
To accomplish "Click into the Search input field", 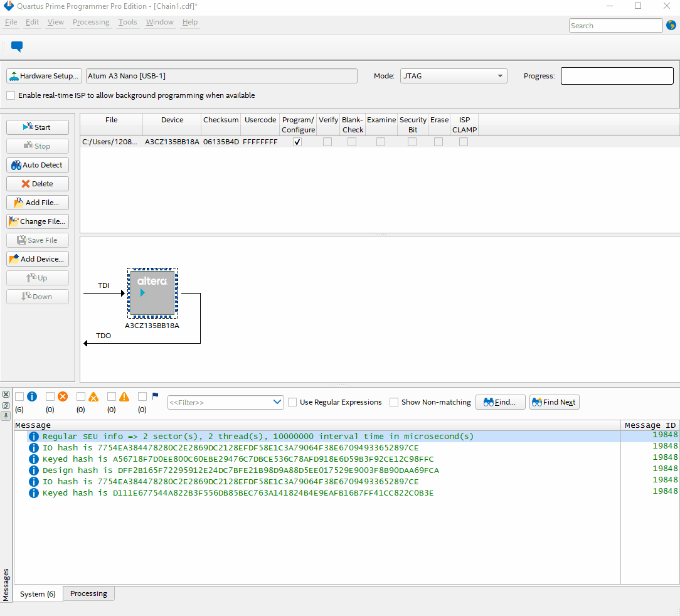I will (615, 26).
